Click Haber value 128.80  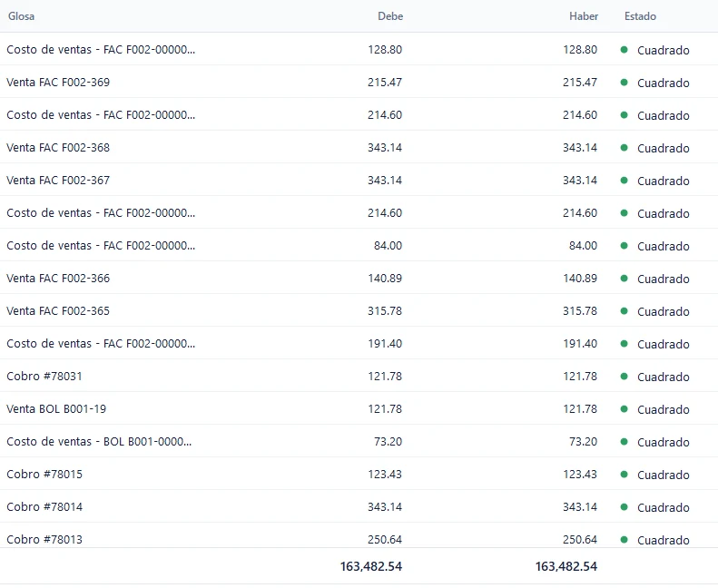pos(580,49)
